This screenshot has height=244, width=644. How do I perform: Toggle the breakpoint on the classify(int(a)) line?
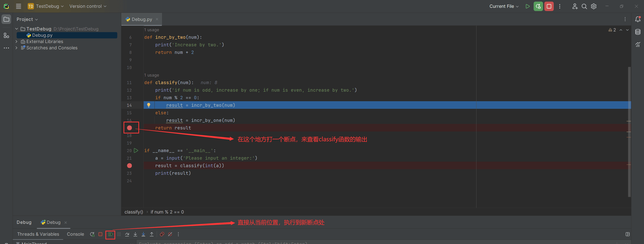[x=129, y=166]
